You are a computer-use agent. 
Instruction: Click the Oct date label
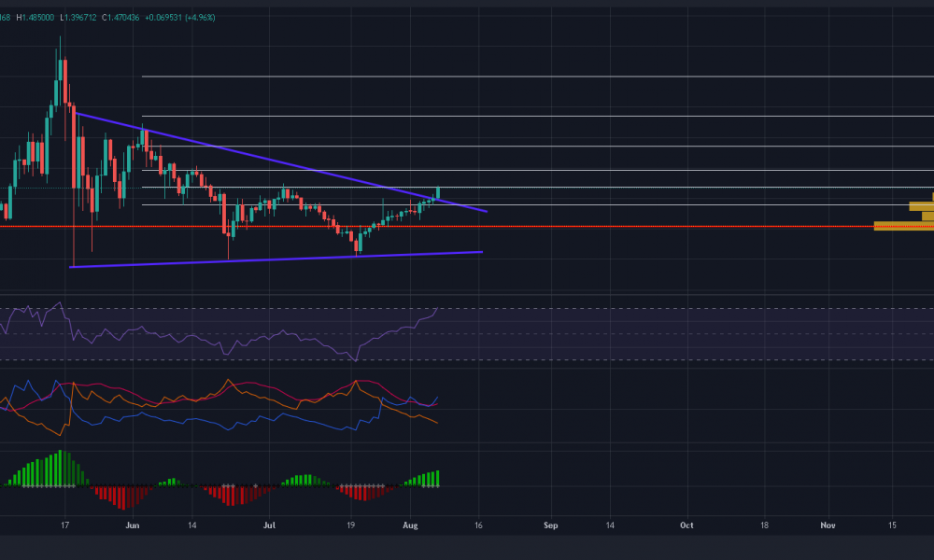pyautogui.click(x=686, y=525)
